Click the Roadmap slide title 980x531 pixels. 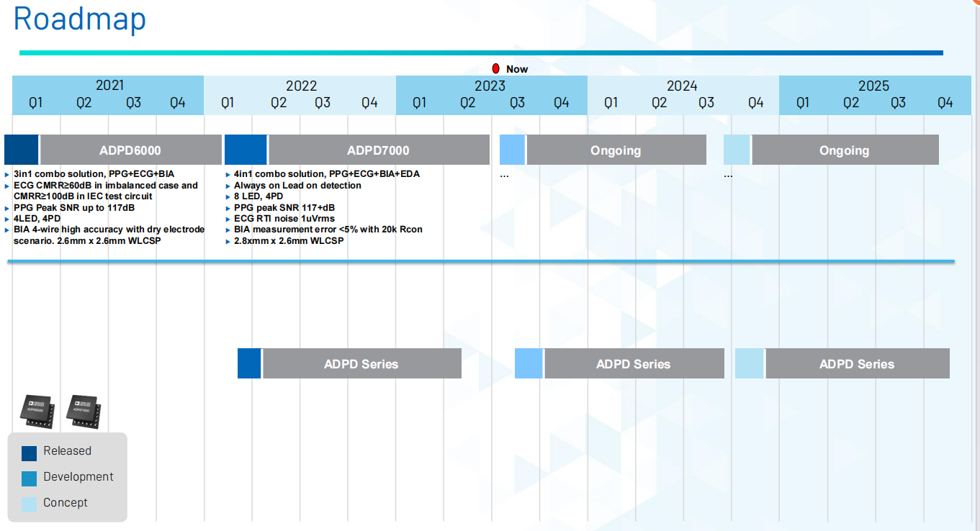(x=80, y=19)
